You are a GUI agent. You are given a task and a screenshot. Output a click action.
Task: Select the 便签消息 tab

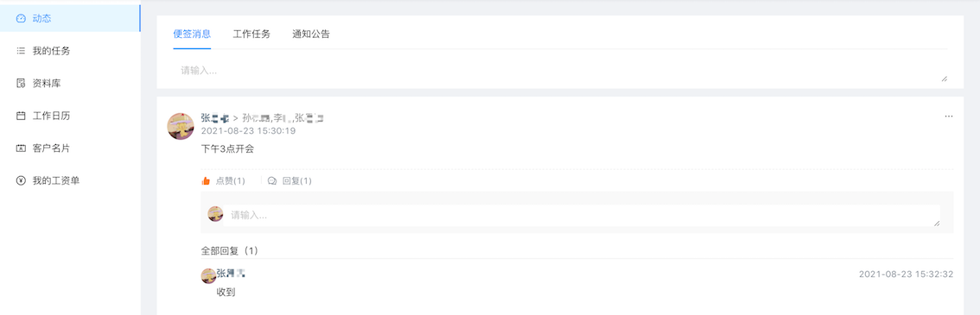pyautogui.click(x=192, y=35)
